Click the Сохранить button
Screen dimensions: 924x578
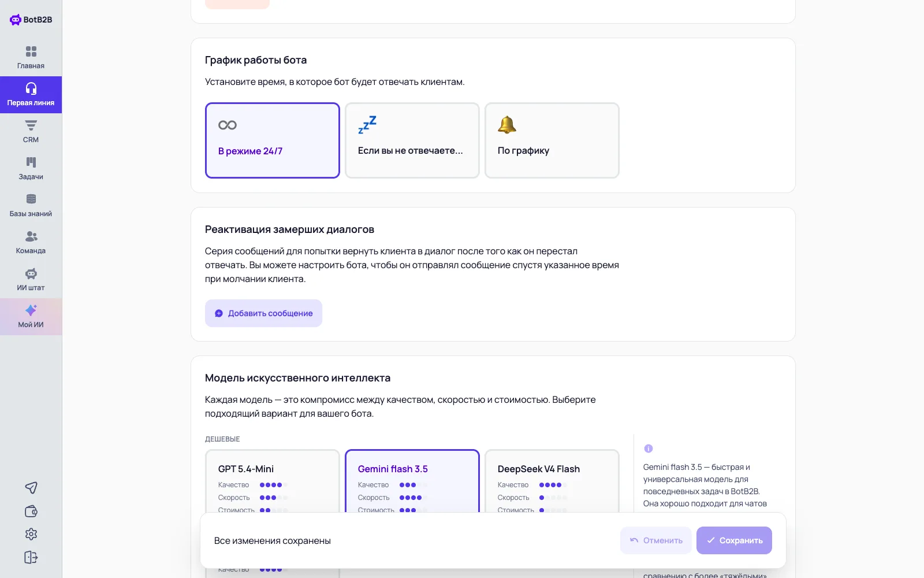coord(734,540)
